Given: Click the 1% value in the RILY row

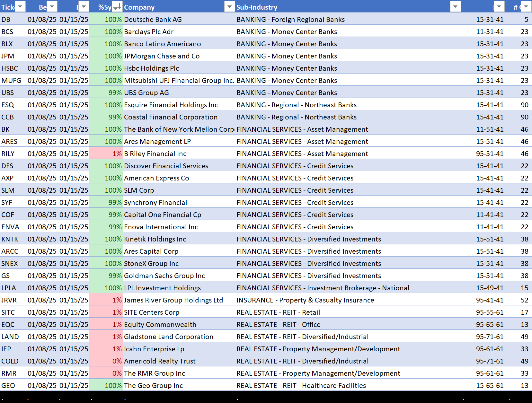Looking at the screenshot, I should pos(106,154).
